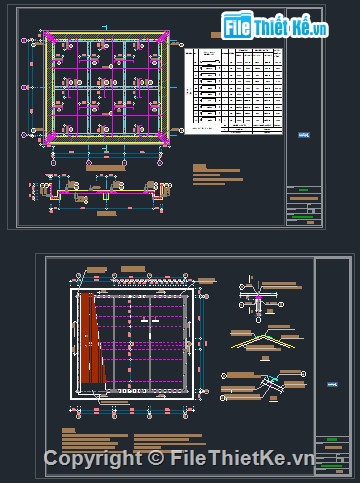Select the notes text block in the upper sheet
The image size is (360, 483).
tap(218, 175)
